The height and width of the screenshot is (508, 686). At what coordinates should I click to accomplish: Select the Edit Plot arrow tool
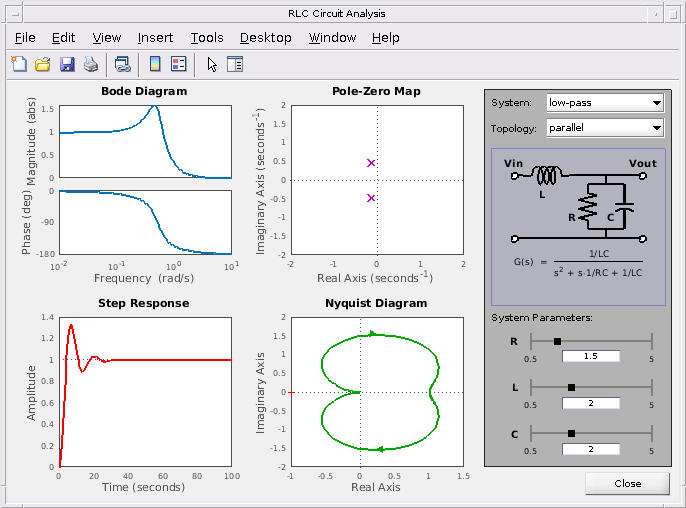[x=212, y=64]
